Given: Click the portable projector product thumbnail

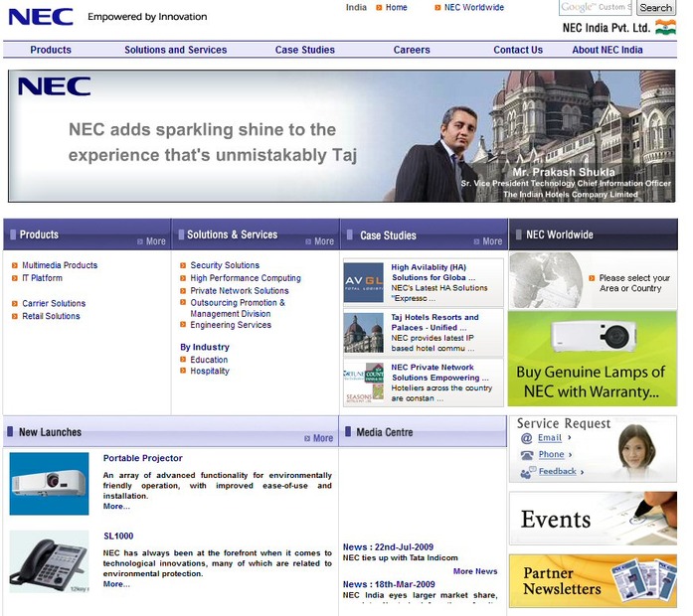Looking at the screenshot, I should point(49,484).
